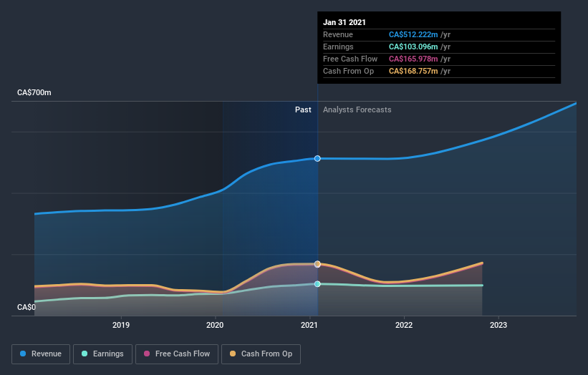The height and width of the screenshot is (375, 588).
Task: Click the 2020 x-axis label
Action: pyautogui.click(x=215, y=325)
